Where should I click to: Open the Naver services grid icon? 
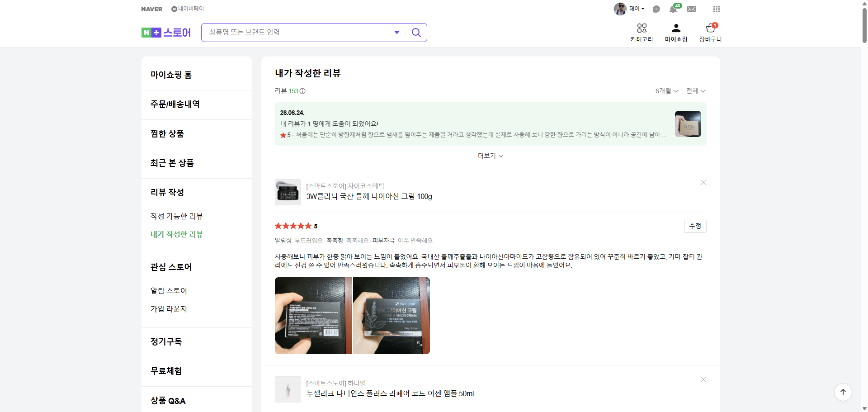717,9
